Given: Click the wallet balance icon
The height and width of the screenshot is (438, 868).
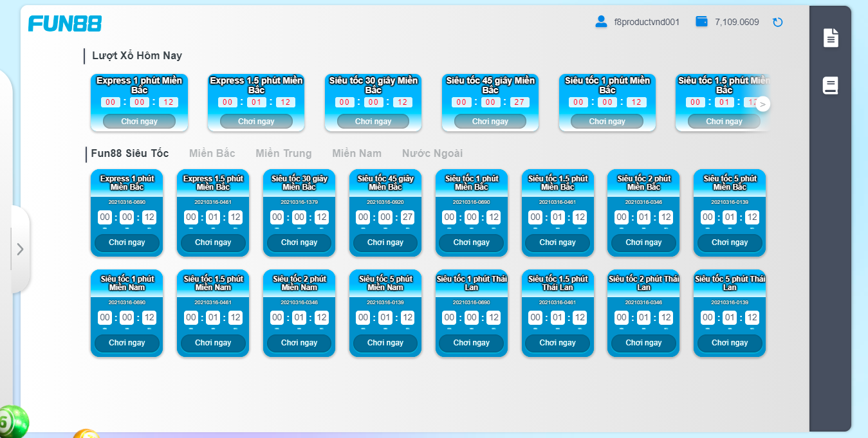Looking at the screenshot, I should pyautogui.click(x=702, y=22).
